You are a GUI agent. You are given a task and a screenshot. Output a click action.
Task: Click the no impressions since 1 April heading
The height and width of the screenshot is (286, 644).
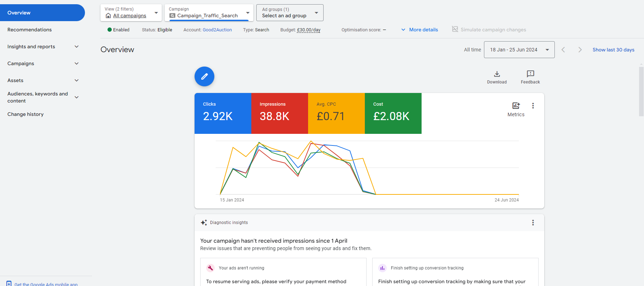274,241
